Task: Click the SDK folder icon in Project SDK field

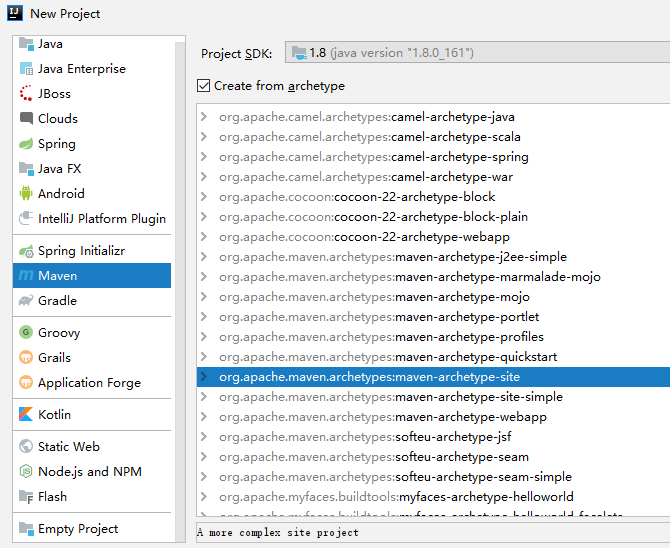Action: (299, 53)
